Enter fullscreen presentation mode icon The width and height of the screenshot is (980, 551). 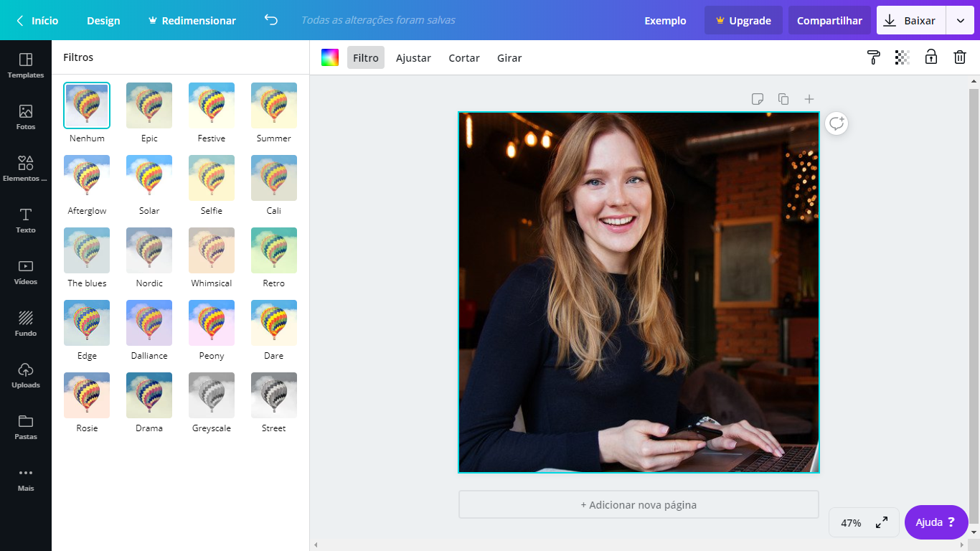pos(882,522)
